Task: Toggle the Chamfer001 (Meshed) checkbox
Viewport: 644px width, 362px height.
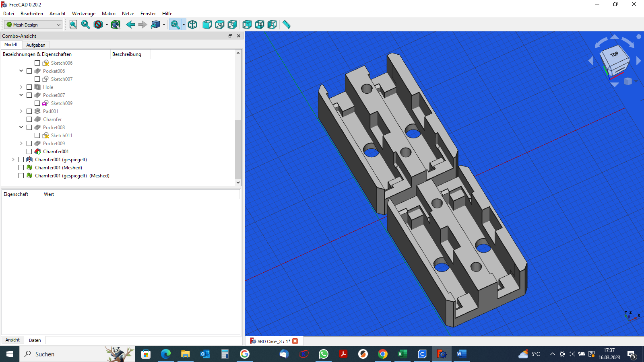Action: tap(21, 167)
